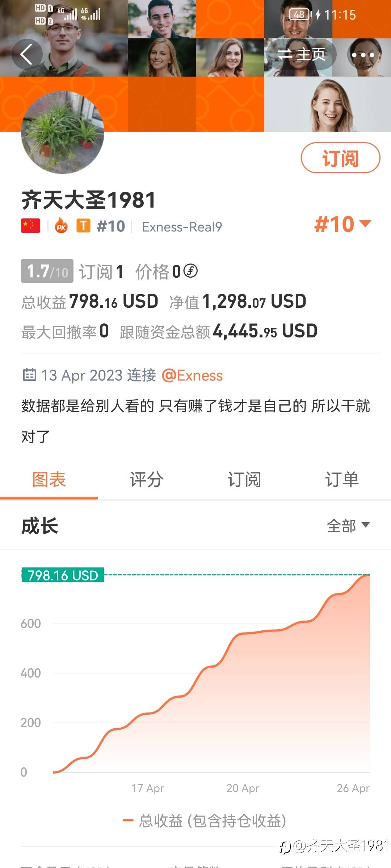Viewport: 391px width, 868px height.
Task: Toggle the 总收益 chart legend series
Action: coord(205,821)
